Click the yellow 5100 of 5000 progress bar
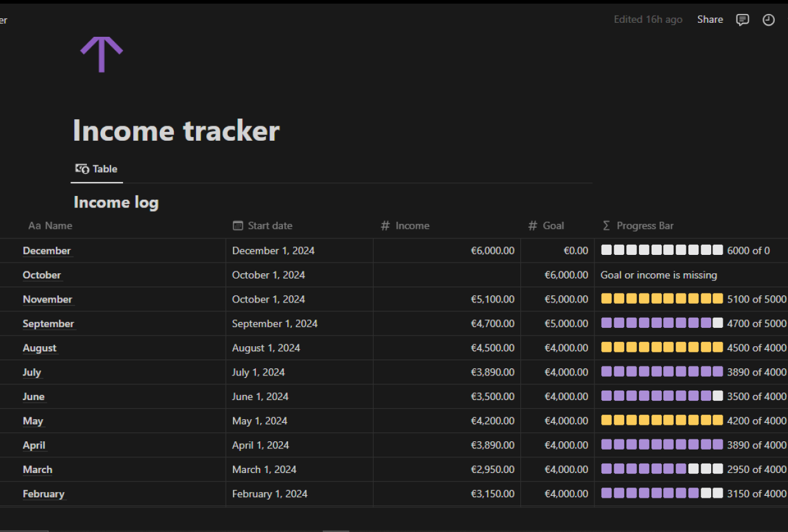The image size is (788, 532). (693, 299)
